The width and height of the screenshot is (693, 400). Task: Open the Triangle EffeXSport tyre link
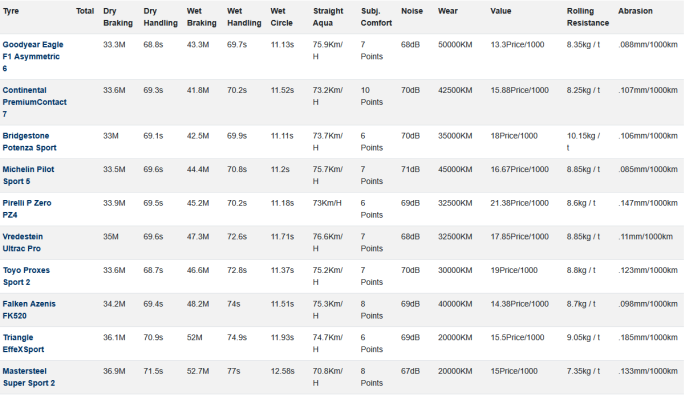23,343
